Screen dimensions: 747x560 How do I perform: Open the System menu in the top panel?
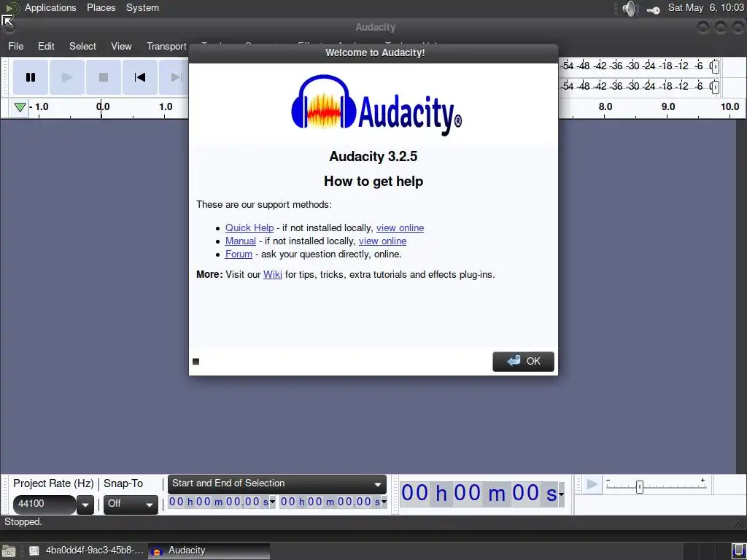(x=142, y=7)
